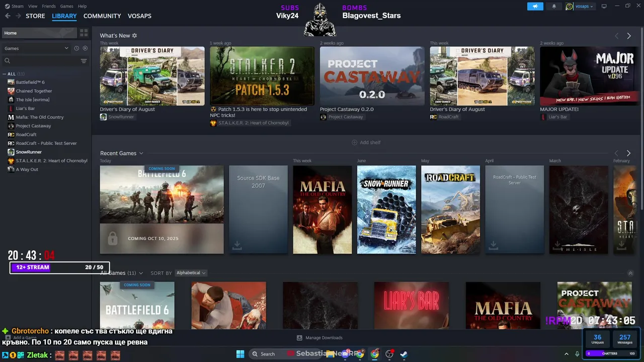The image size is (644, 362).
Task: Open the notifications bell
Action: 554,6
